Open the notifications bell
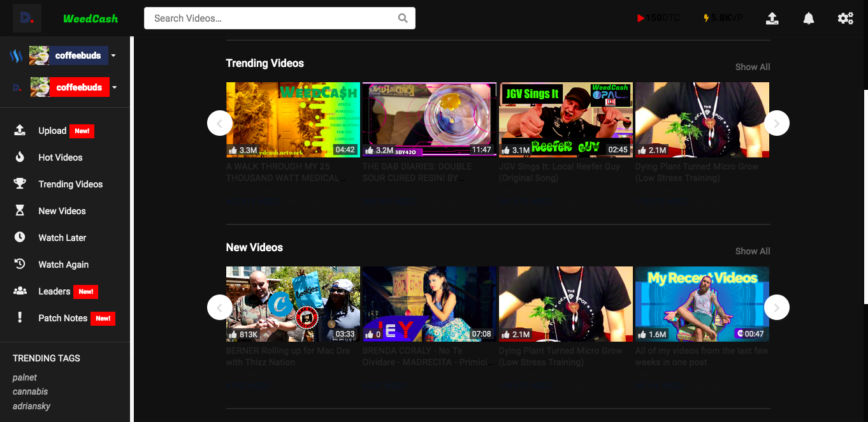The image size is (868, 422). click(809, 18)
